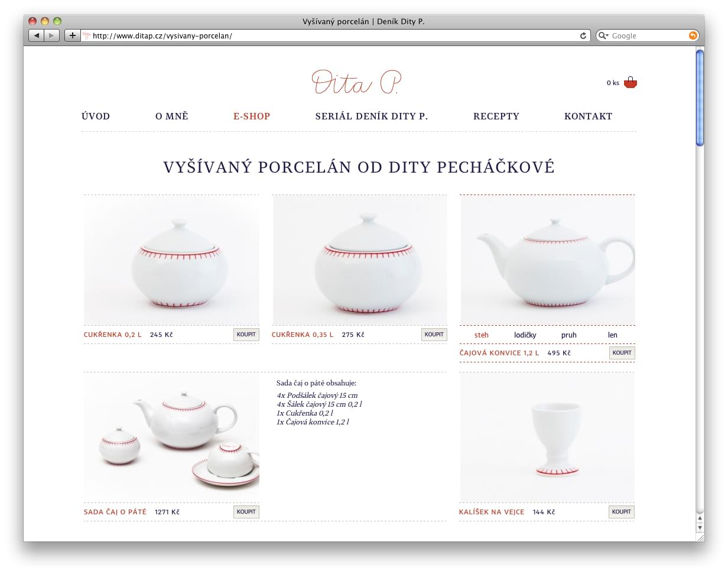Click Safari's forward arrow button
This screenshot has width=728, height=574.
tap(52, 35)
